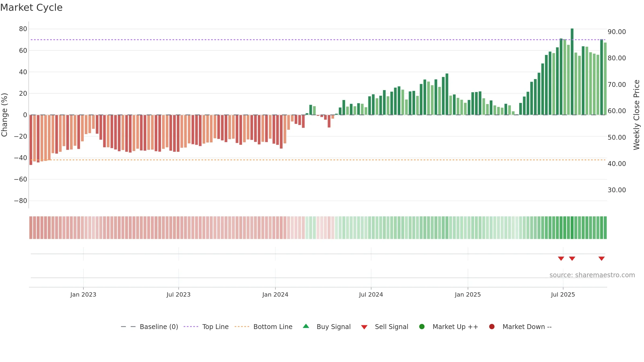Screen dimensions: 644x362
Task: Click the Market Up ++ green circle icon
Action: [x=422, y=327]
